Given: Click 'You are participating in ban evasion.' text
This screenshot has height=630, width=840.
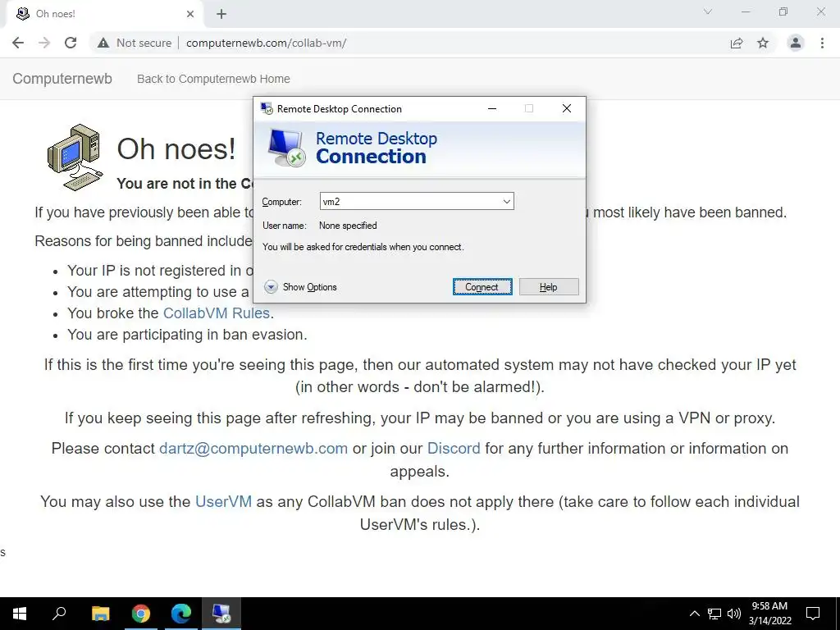Looking at the screenshot, I should 188,335.
